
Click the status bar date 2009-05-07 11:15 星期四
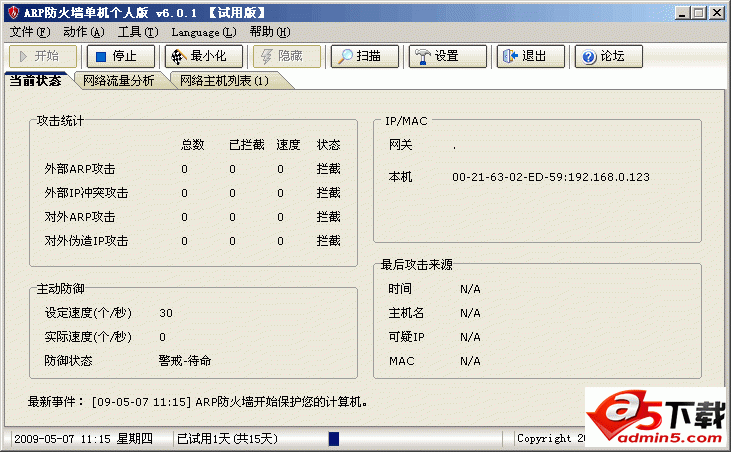coord(83,439)
